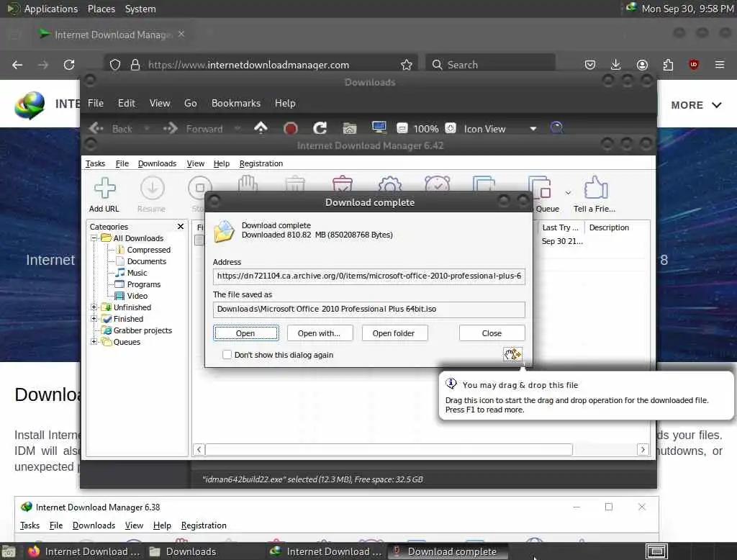Image resolution: width=737 pixels, height=560 pixels.
Task: Close the Internet Download Manager browser tab
Action: (181, 35)
